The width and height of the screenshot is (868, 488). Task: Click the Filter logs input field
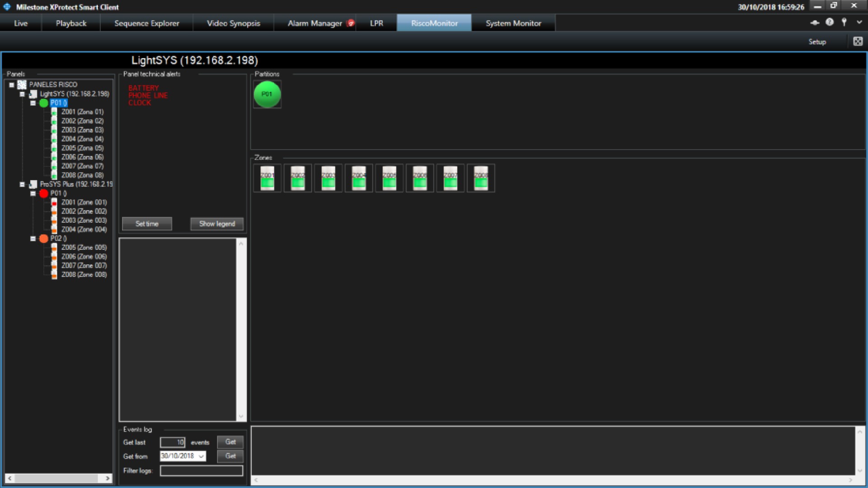point(202,470)
